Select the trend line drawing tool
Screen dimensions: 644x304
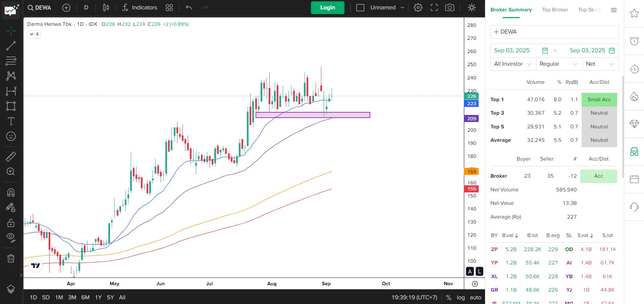(11, 46)
